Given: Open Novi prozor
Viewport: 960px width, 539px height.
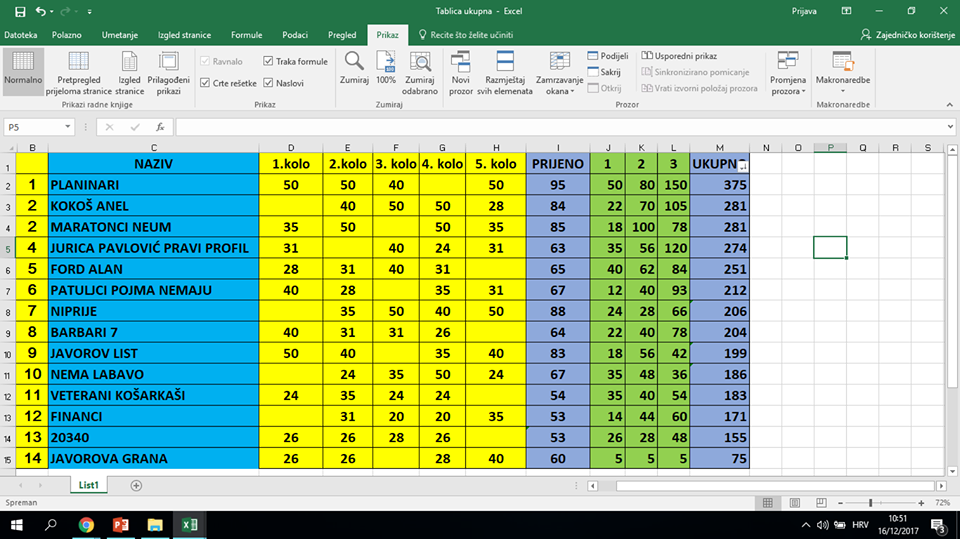Looking at the screenshot, I should 461,62.
